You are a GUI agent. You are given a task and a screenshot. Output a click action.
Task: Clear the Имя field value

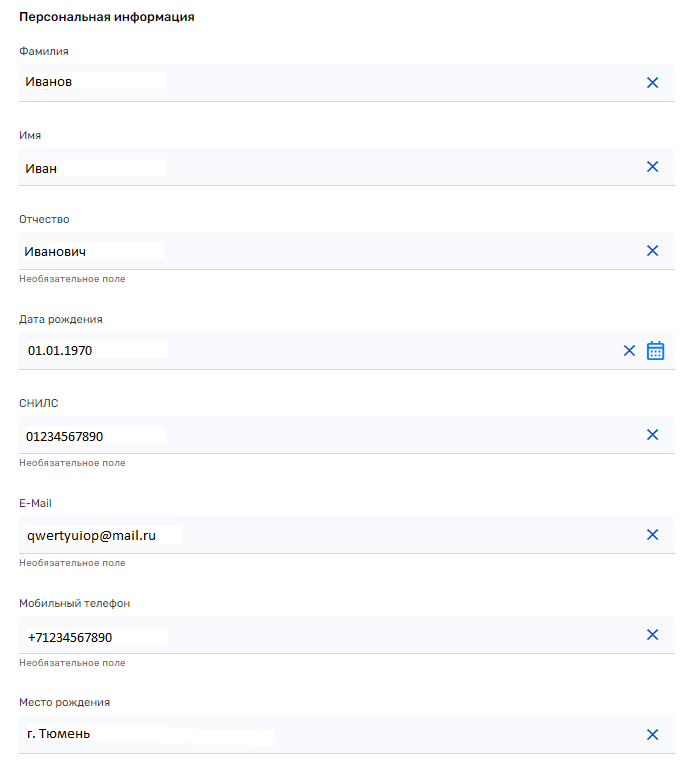coord(652,167)
